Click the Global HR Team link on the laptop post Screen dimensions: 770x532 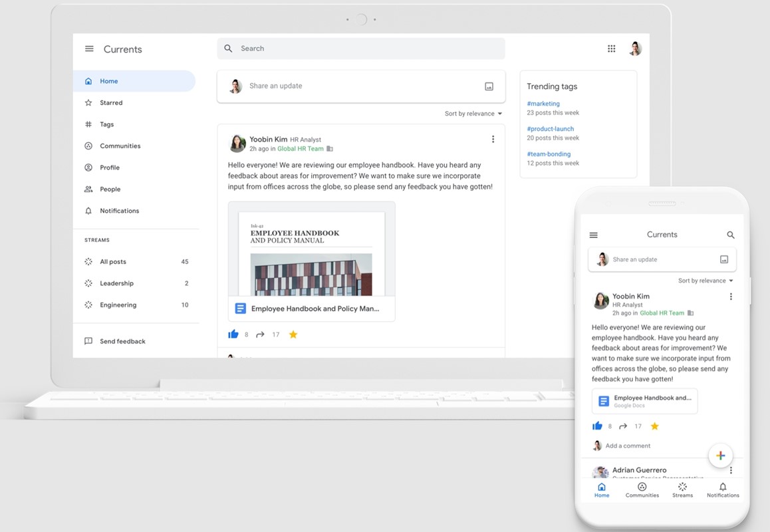(300, 149)
